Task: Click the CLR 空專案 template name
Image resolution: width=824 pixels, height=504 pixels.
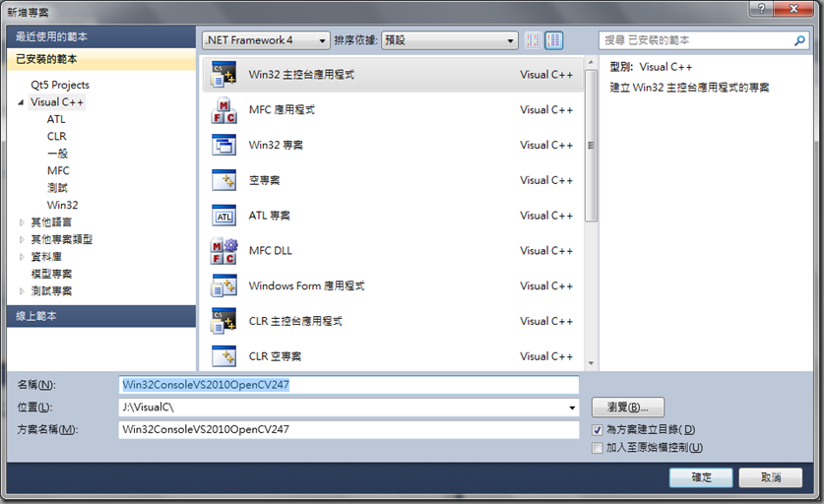Action: coord(275,356)
